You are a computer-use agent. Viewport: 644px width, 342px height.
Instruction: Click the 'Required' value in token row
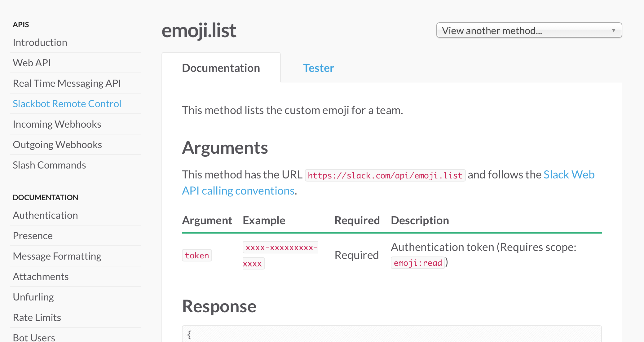(x=357, y=255)
